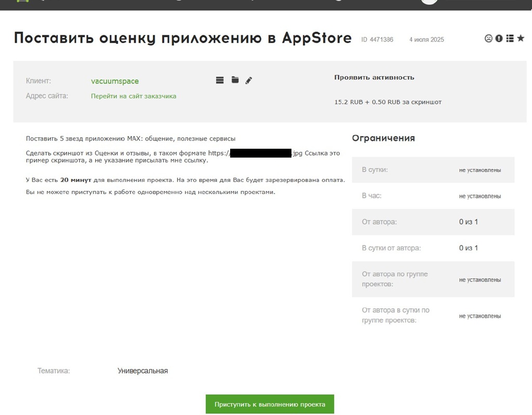This screenshot has width=532, height=415.
Task: Select the 'В сутки от автора' restriction row
Action: [433, 248]
